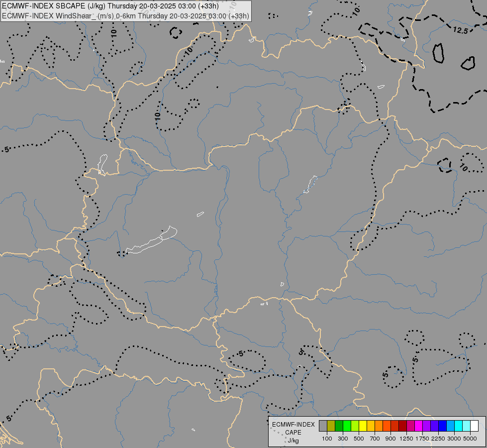Click the 5000 legend value
The width and height of the screenshot is (487, 448).
pyautogui.click(x=470, y=439)
